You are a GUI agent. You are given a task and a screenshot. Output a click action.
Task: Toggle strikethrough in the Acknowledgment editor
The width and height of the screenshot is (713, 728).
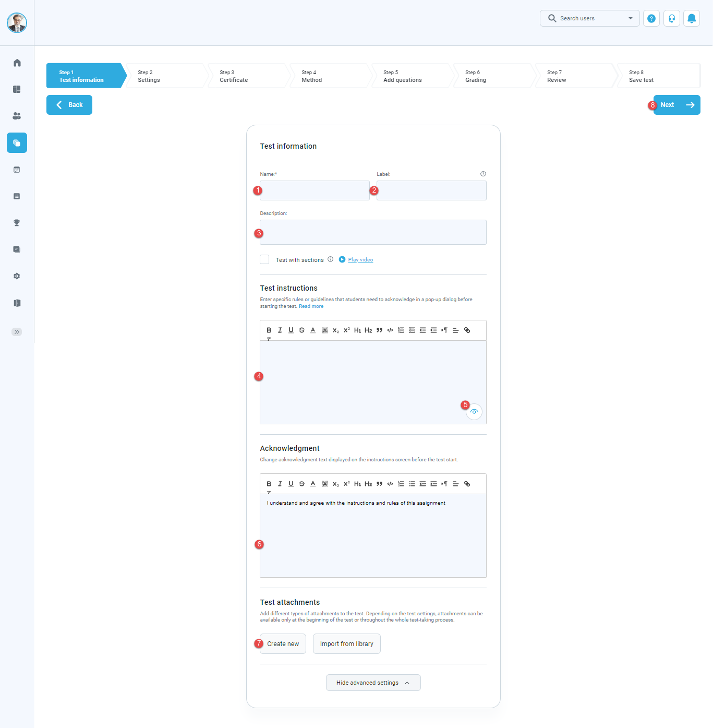[x=301, y=484]
